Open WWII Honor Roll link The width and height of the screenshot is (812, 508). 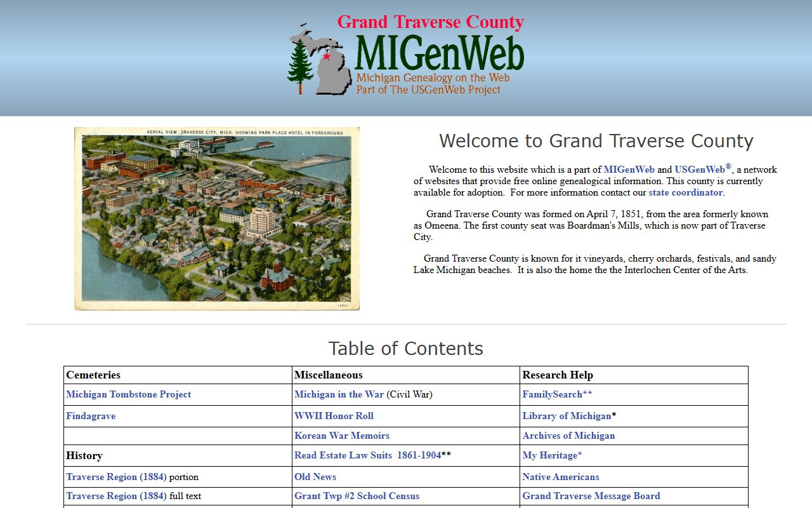pyautogui.click(x=334, y=416)
